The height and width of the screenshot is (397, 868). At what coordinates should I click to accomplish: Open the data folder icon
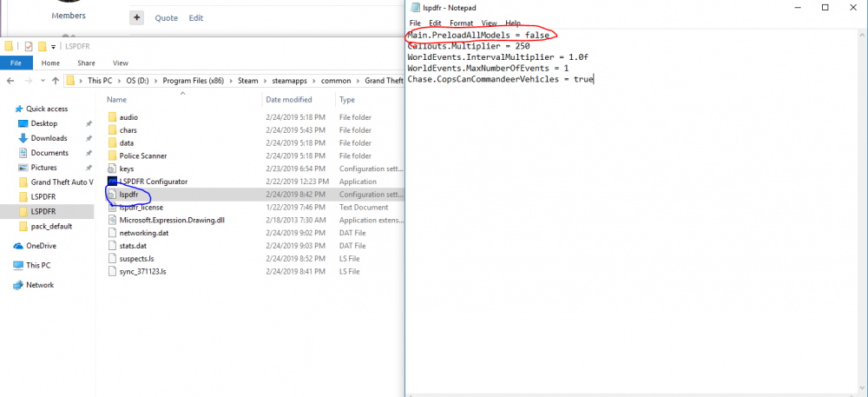(112, 142)
